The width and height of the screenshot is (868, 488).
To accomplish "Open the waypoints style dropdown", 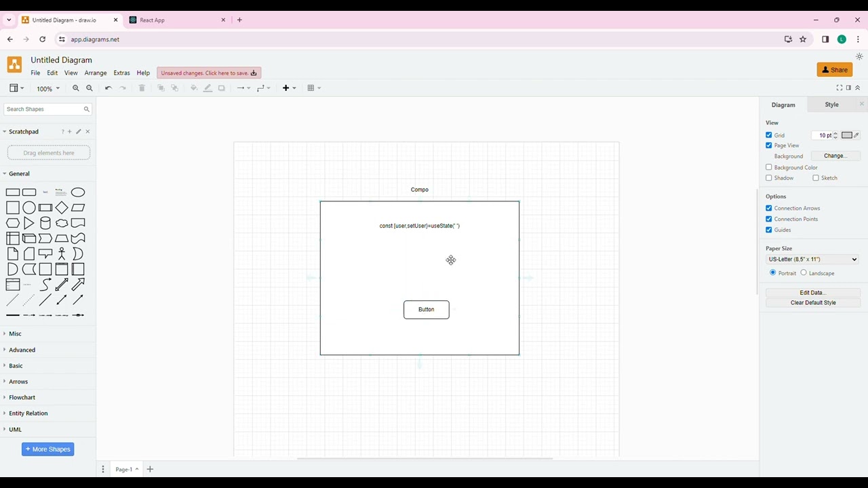I will coord(264,88).
